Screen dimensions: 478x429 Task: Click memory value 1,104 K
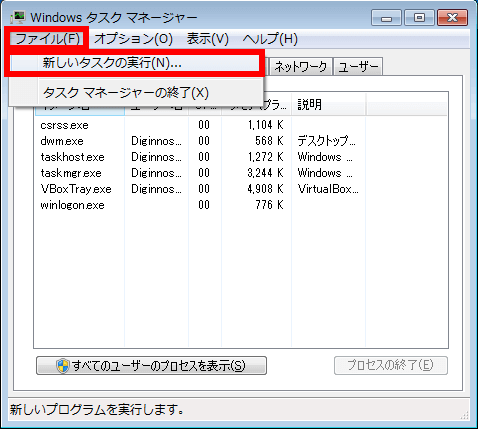[266, 125]
